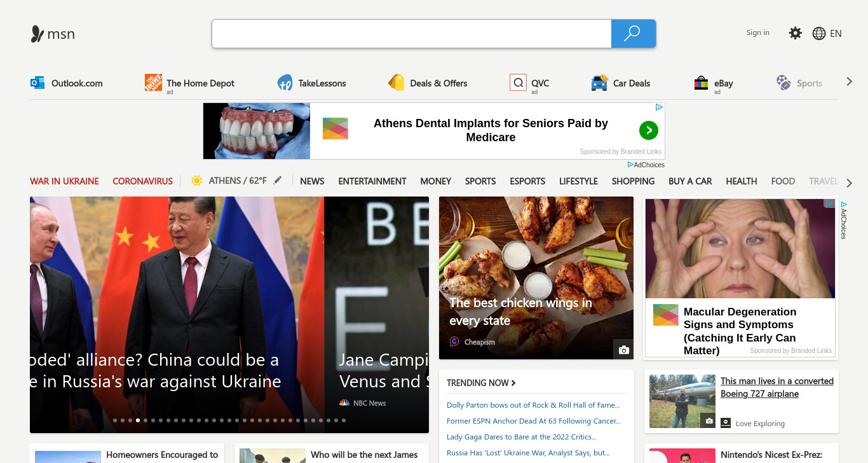Select the BUY A CAR menu item
Image resolution: width=868 pixels, height=463 pixels.
(690, 181)
